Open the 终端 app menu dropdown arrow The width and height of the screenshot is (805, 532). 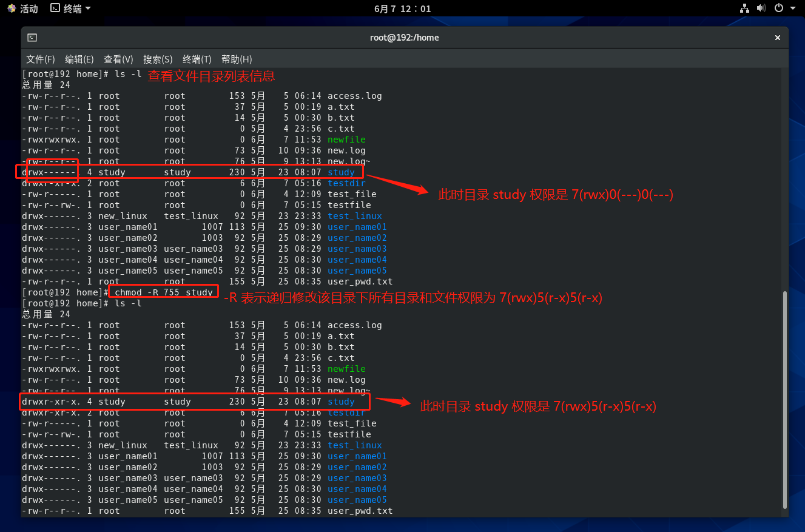[x=88, y=8]
